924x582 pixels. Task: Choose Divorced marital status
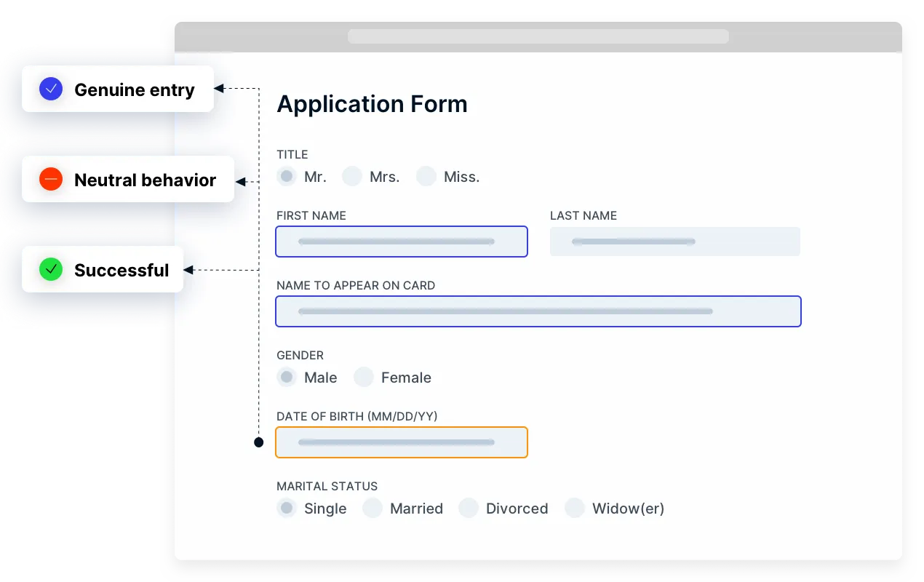469,508
